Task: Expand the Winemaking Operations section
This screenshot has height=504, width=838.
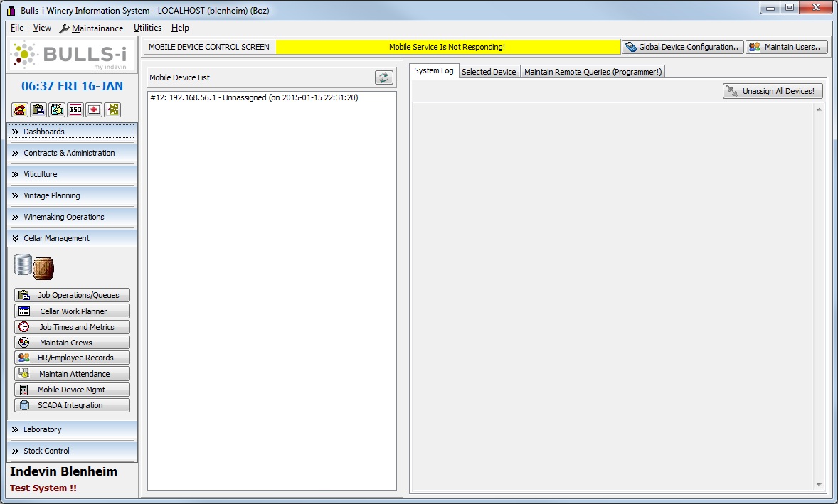Action: coord(72,217)
